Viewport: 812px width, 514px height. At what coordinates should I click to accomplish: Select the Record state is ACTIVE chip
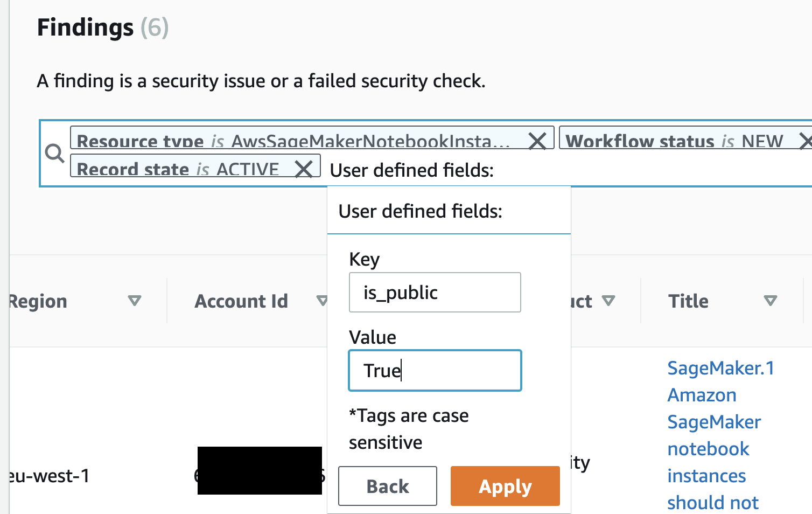pos(178,169)
